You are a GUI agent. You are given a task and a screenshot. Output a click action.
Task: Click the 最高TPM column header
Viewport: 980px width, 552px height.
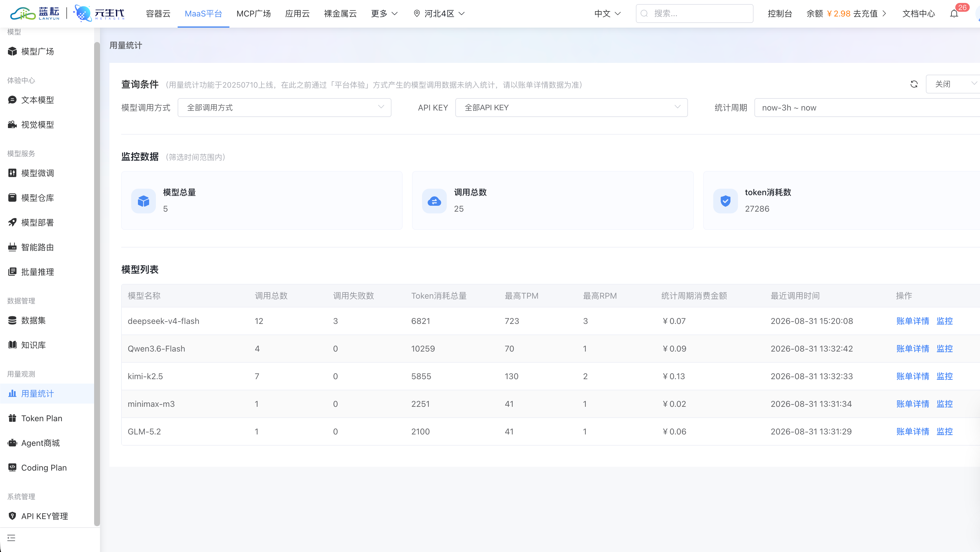521,296
